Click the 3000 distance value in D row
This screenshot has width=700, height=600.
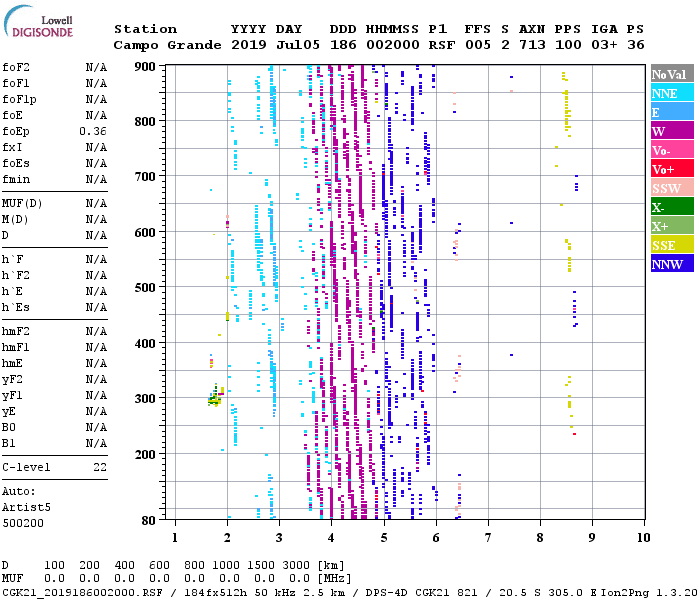tap(296, 565)
